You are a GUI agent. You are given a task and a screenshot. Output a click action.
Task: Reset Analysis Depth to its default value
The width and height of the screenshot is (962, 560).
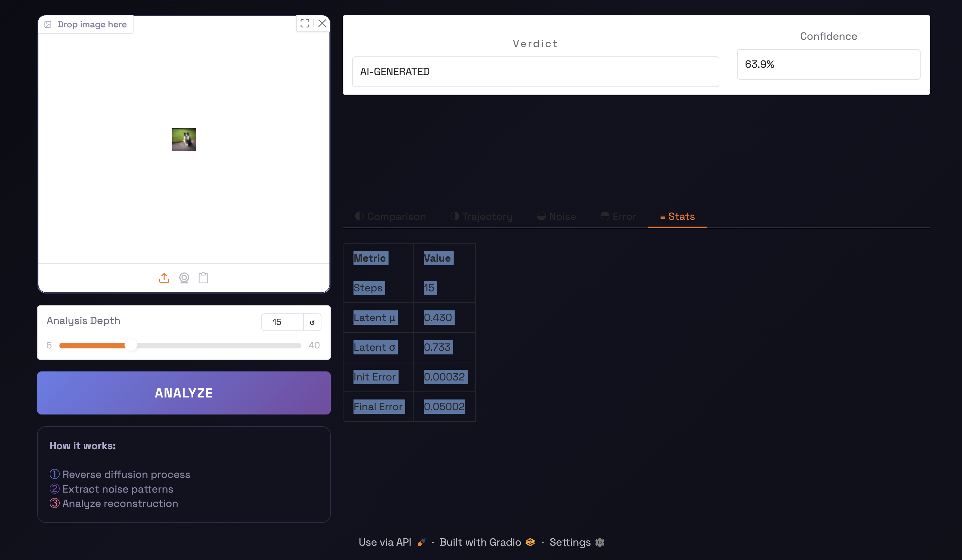pyautogui.click(x=312, y=322)
